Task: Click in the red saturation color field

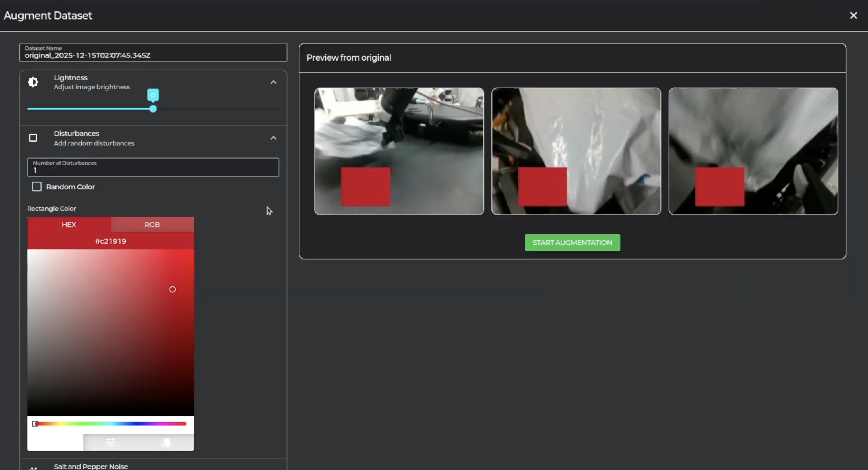Action: (x=111, y=332)
